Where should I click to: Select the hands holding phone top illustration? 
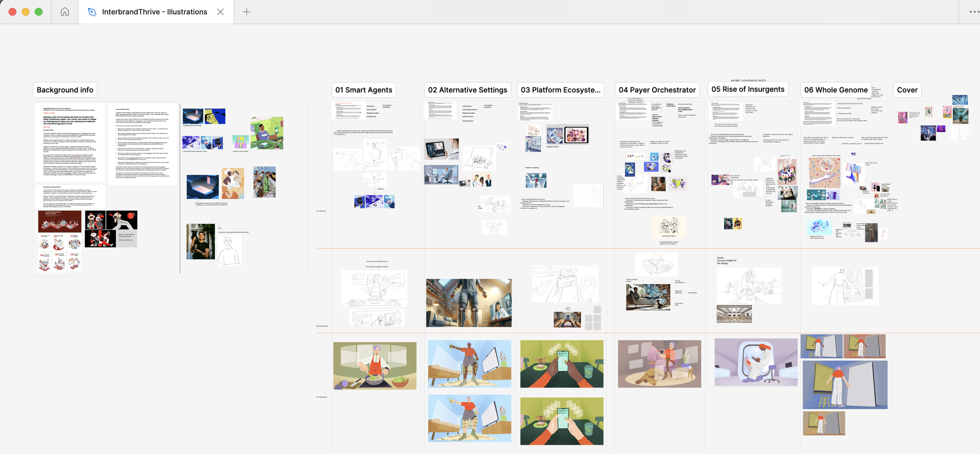coord(561,363)
